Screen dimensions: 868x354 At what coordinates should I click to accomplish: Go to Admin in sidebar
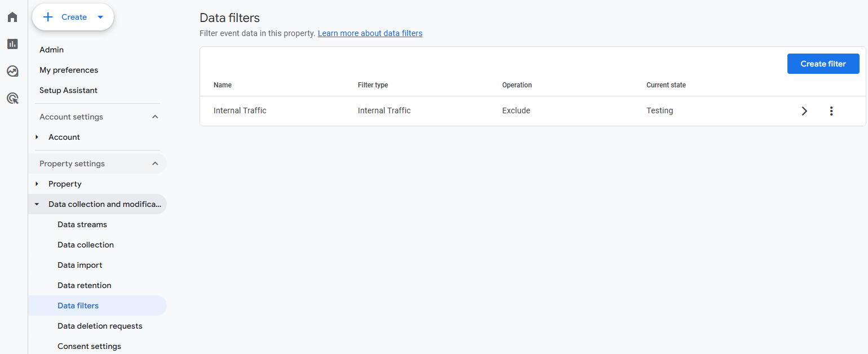pyautogui.click(x=51, y=50)
